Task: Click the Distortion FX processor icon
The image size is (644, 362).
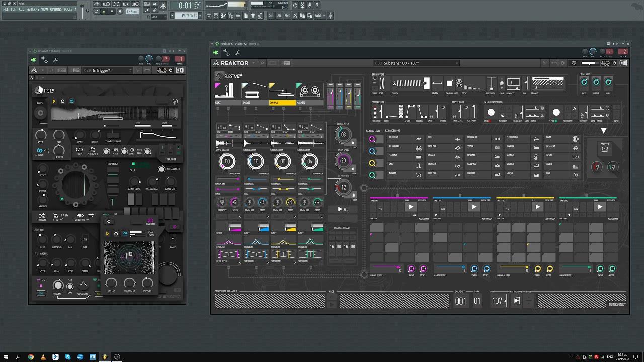Action: 419,138
